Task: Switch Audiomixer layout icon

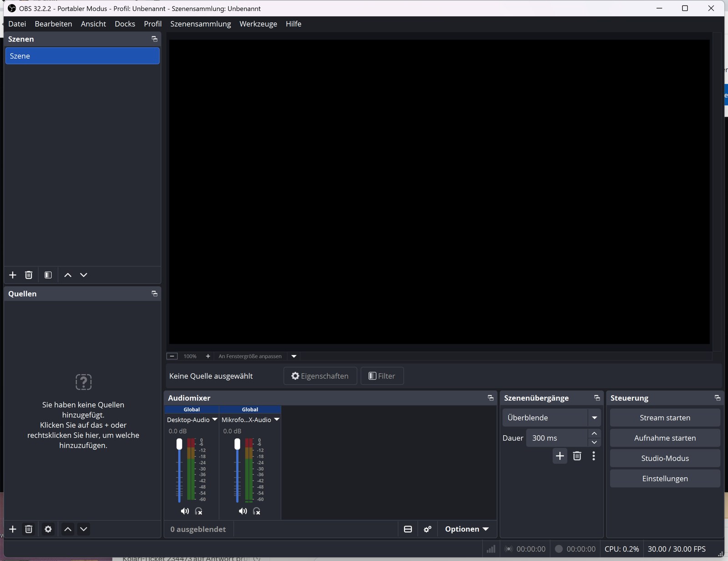Action: (408, 529)
